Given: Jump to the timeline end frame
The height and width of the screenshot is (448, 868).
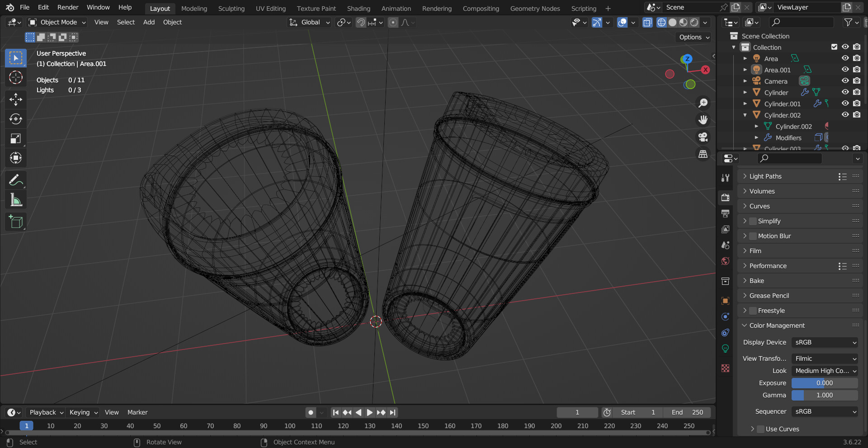Looking at the screenshot, I should 392,412.
